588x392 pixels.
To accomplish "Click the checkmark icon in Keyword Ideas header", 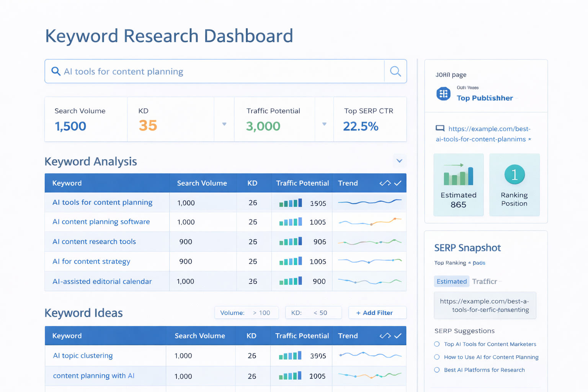I will 398,336.
